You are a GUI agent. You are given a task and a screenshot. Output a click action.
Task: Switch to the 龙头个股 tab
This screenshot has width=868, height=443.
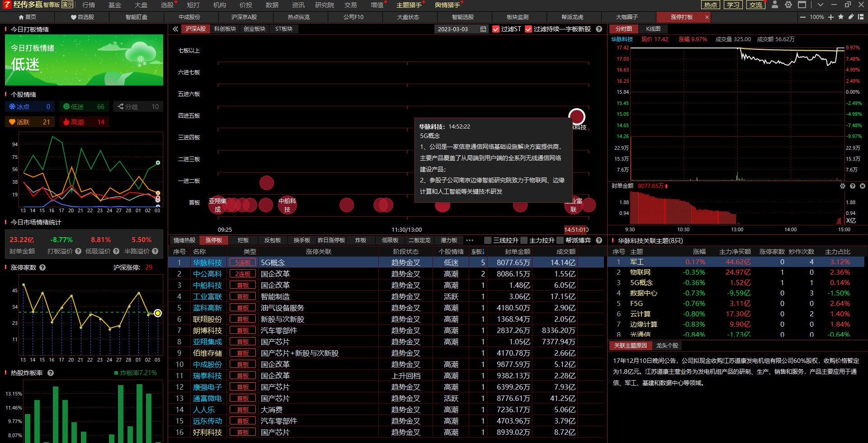pos(667,346)
